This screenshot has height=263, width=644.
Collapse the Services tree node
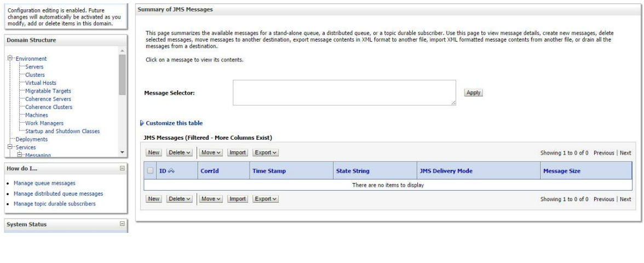point(10,147)
